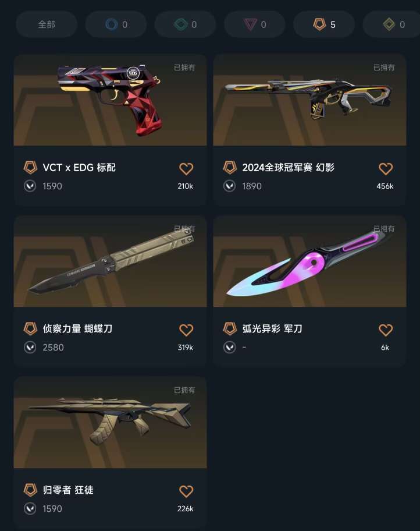The height and width of the screenshot is (531, 420).
Task: Click VP currency icon beside 1590 on EDG card
Action: point(30,186)
